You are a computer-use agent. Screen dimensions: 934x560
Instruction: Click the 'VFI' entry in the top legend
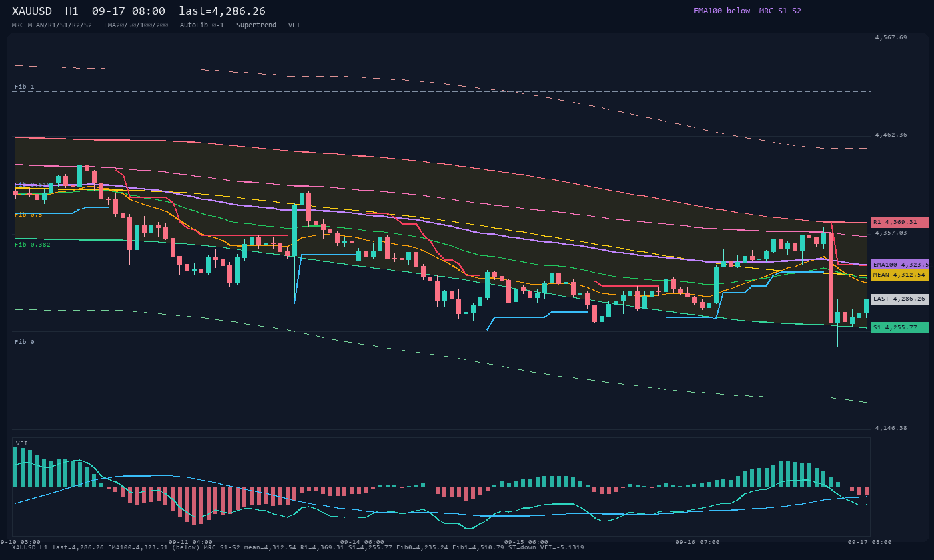[x=294, y=25]
